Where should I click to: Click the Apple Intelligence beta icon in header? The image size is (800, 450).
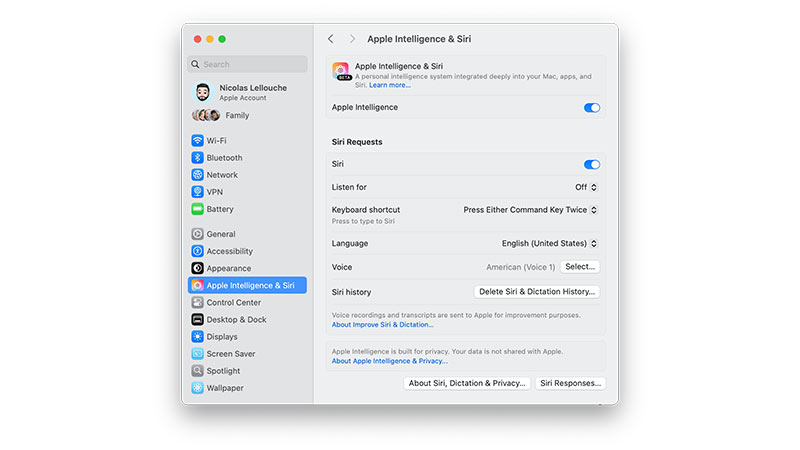pyautogui.click(x=341, y=71)
